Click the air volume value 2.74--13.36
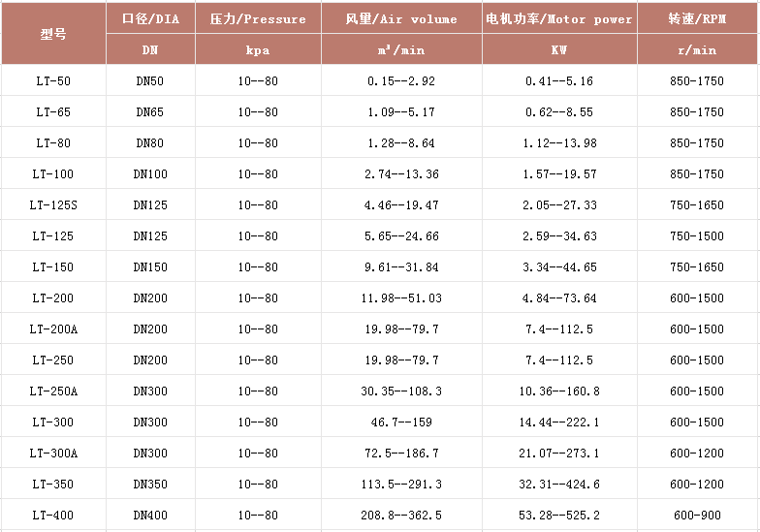 [401, 174]
